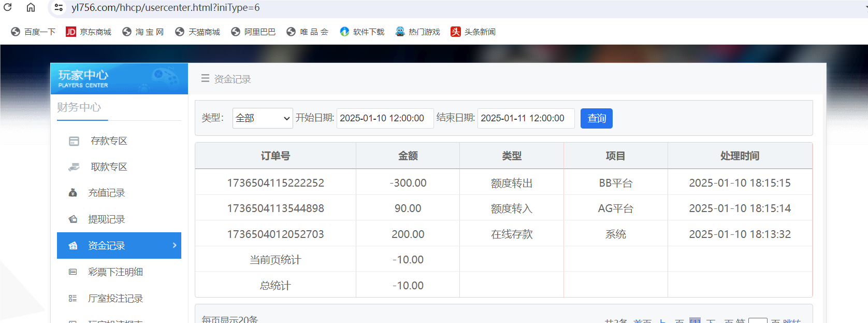Screen dimensions: 868x323
Task: Open 取款专区 from the sidebar menu
Action: point(109,167)
